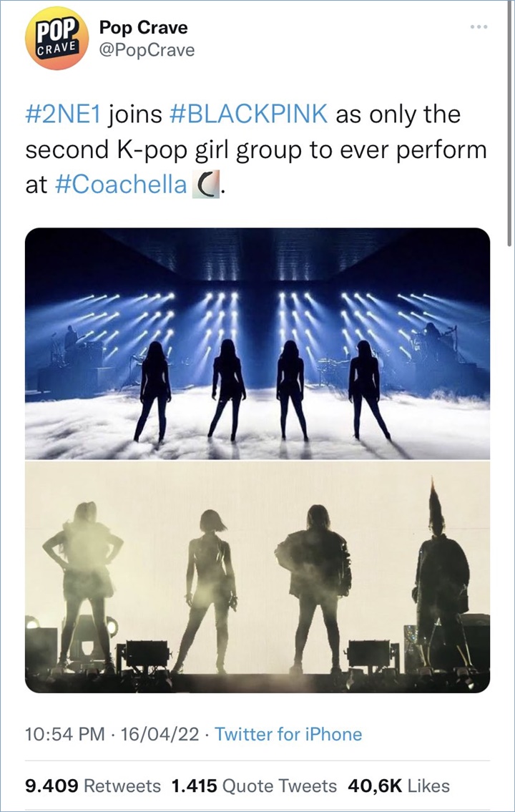Image resolution: width=515 pixels, height=812 pixels.
Task: Click the Coachella emoji icon
Action: pyautogui.click(x=205, y=185)
